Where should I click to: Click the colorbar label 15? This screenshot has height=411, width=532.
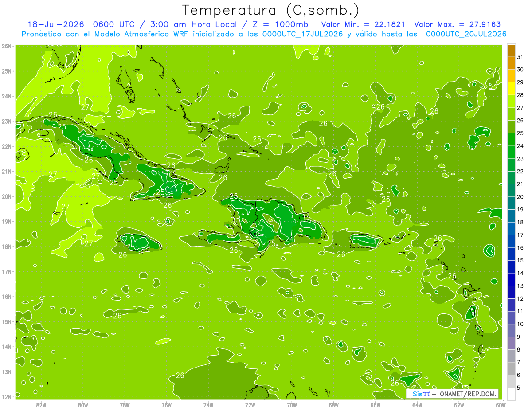point(520,260)
